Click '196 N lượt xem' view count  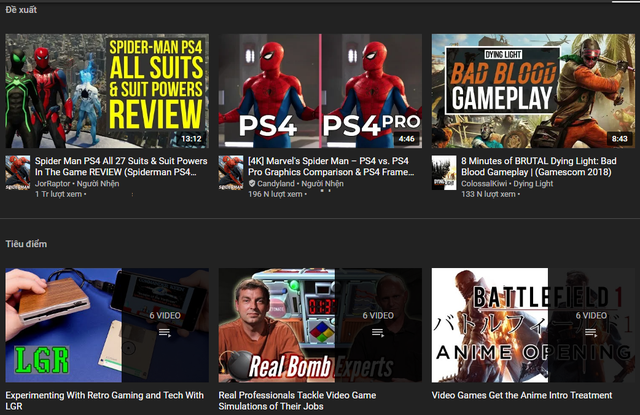pos(275,194)
